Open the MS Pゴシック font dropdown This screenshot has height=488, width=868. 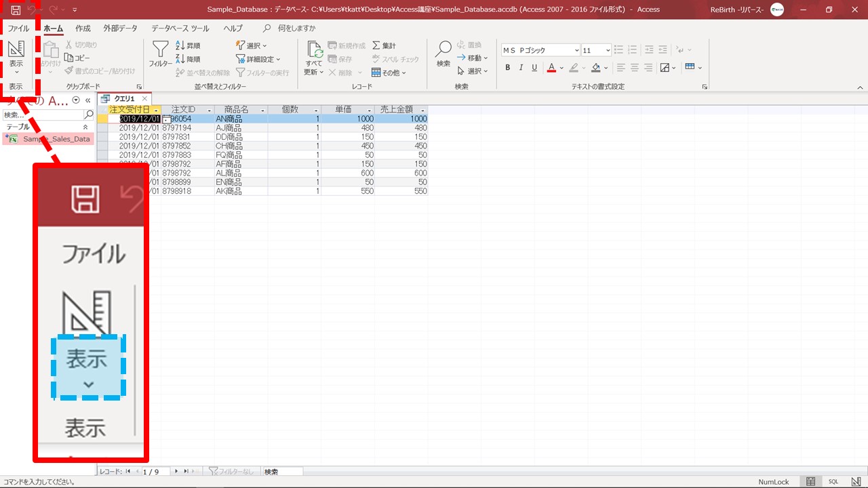(576, 50)
